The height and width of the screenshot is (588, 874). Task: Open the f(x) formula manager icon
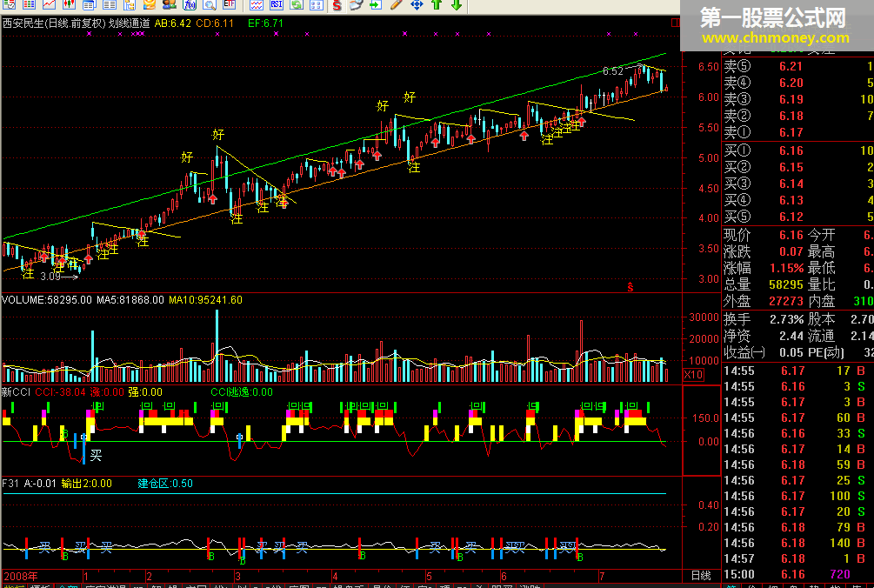pyautogui.click(x=190, y=5)
